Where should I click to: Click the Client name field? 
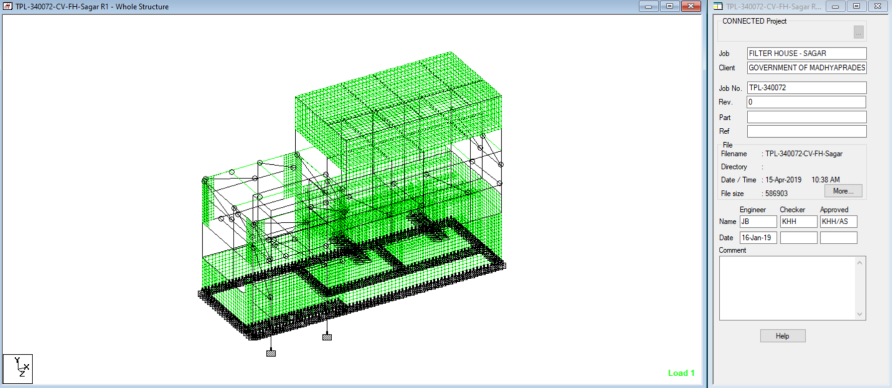tap(807, 68)
